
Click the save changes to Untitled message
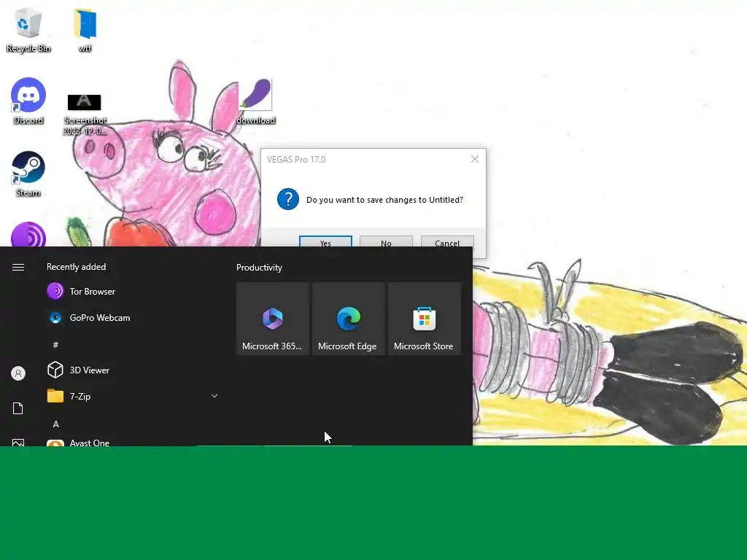tap(384, 200)
